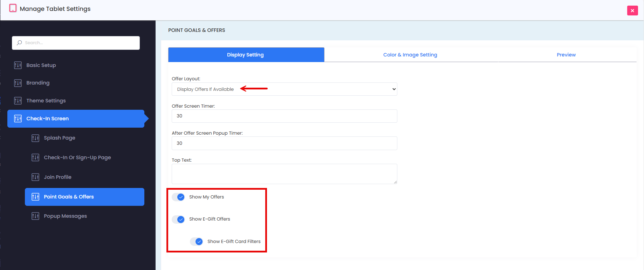Go to Theme Settings

46,101
